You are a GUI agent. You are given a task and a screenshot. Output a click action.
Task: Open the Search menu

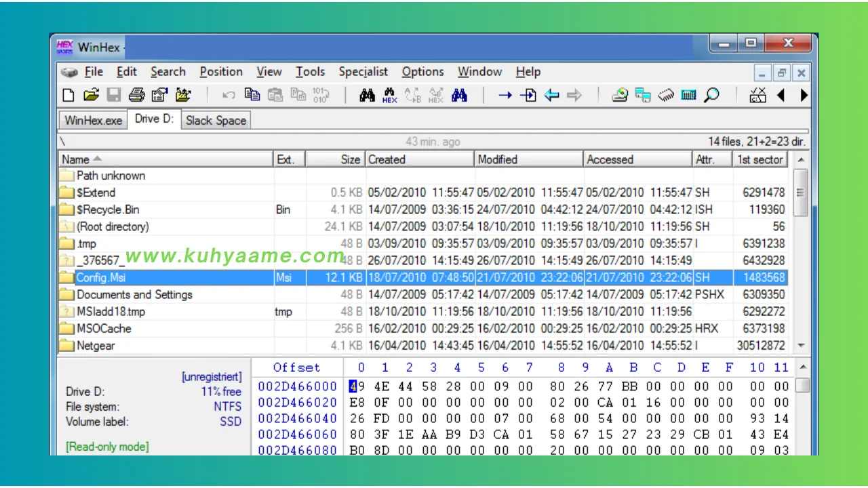168,72
